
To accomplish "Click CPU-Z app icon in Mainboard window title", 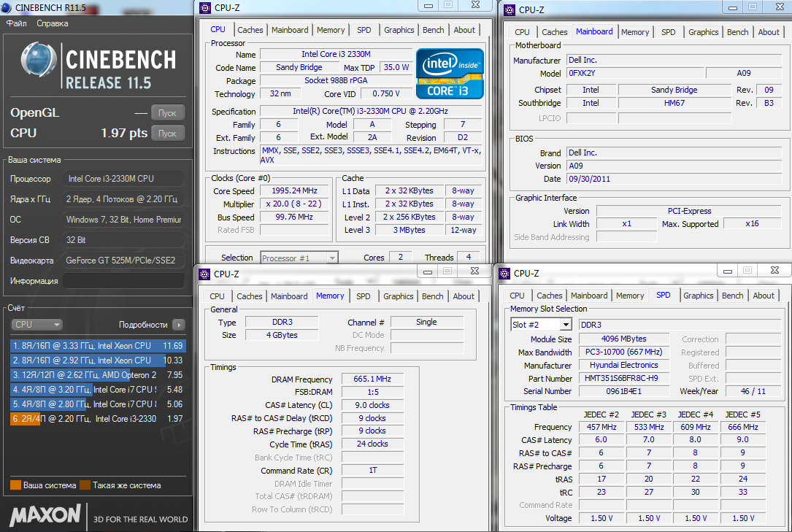I will [510, 9].
